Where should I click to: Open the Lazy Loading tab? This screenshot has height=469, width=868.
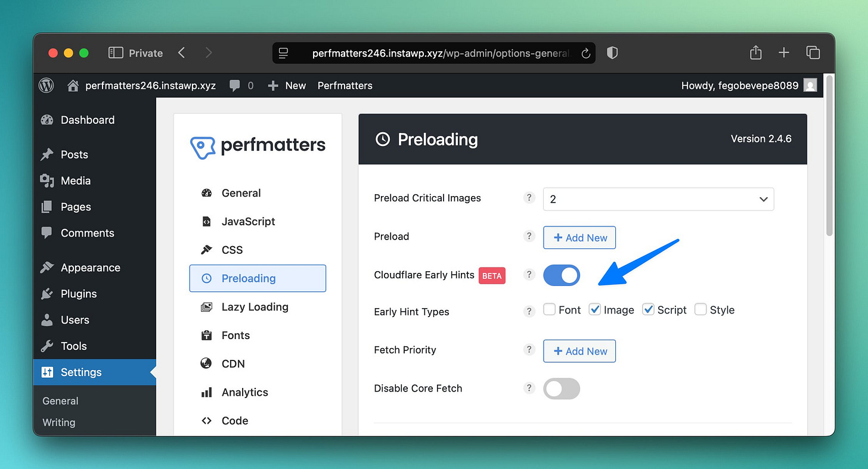(x=258, y=307)
